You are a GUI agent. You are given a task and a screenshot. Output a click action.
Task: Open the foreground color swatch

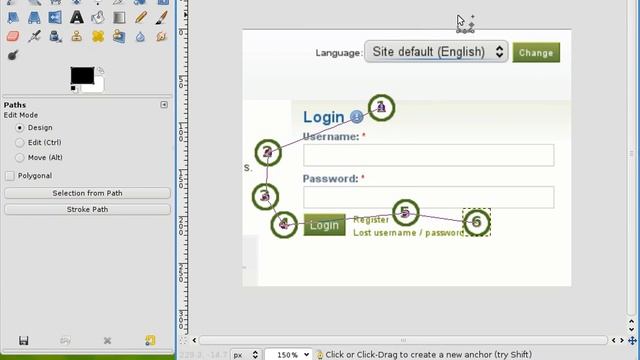click(x=82, y=76)
